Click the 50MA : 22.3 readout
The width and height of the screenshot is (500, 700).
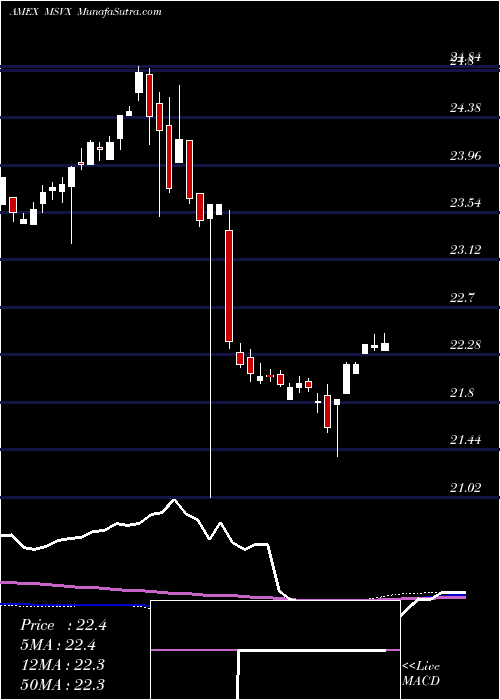click(62, 684)
